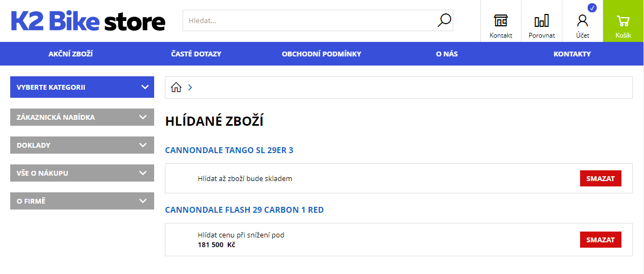Click the K2 Bike store logo

pyautogui.click(x=88, y=21)
